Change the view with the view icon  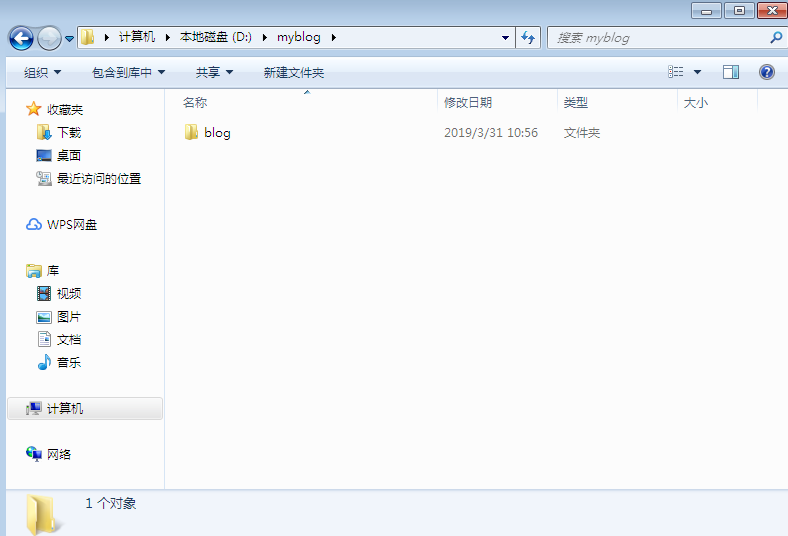(x=675, y=72)
